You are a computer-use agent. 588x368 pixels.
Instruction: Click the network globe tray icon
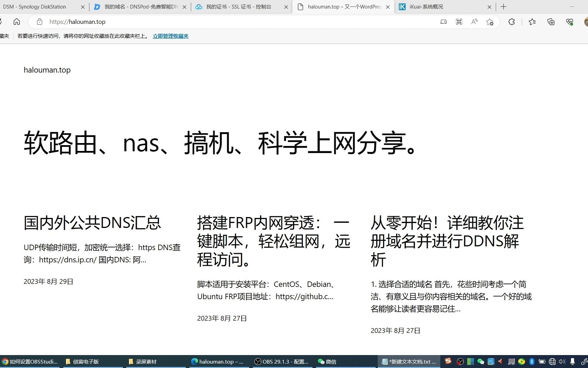(552, 362)
